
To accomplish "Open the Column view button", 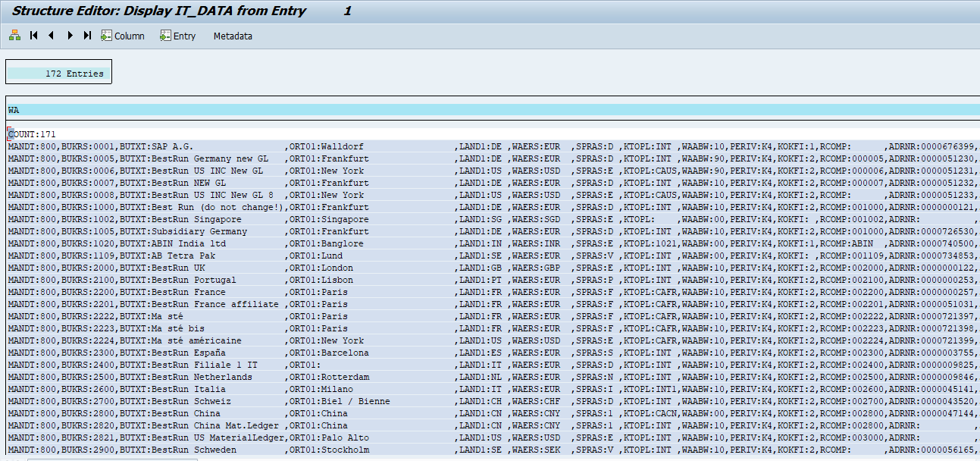I will (x=123, y=36).
